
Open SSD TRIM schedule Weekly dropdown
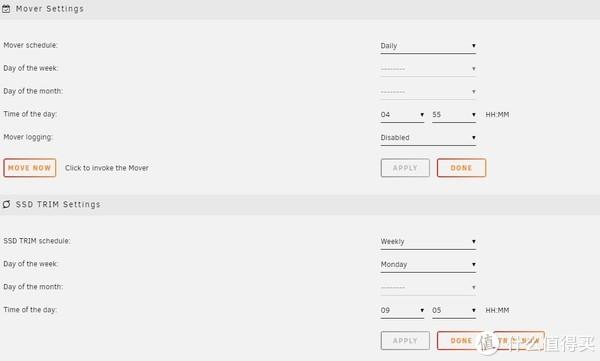point(428,242)
